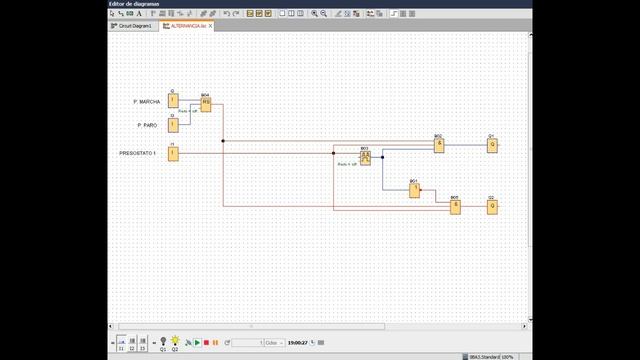This screenshot has width=640, height=360.
Task: Click the toolbar icon left of undo
Action: click(213, 14)
